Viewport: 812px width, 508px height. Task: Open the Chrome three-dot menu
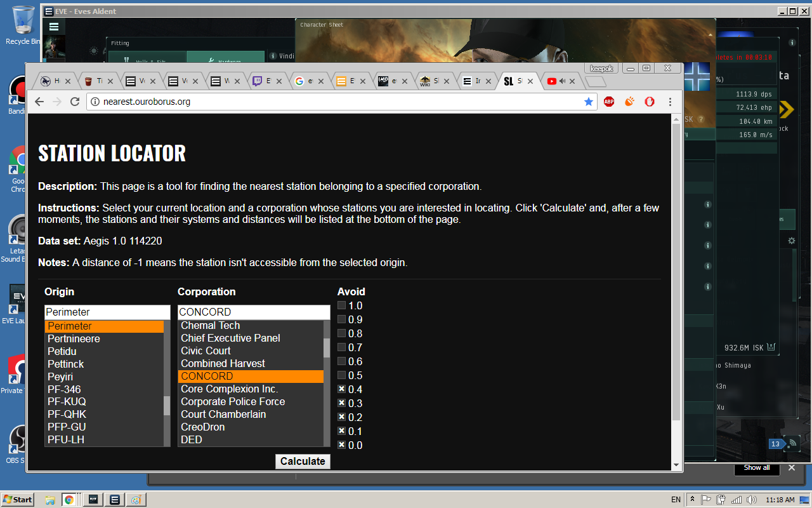[670, 102]
